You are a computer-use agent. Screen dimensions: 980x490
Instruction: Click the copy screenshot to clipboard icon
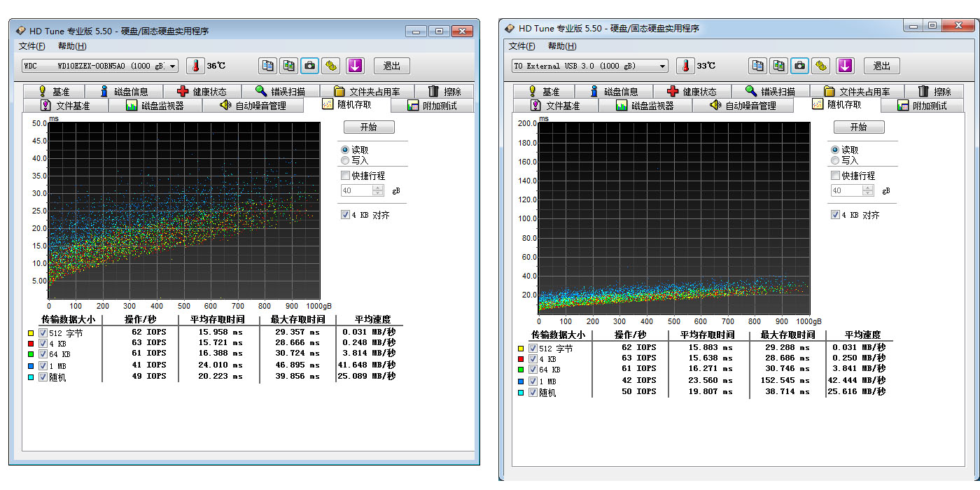(288, 65)
